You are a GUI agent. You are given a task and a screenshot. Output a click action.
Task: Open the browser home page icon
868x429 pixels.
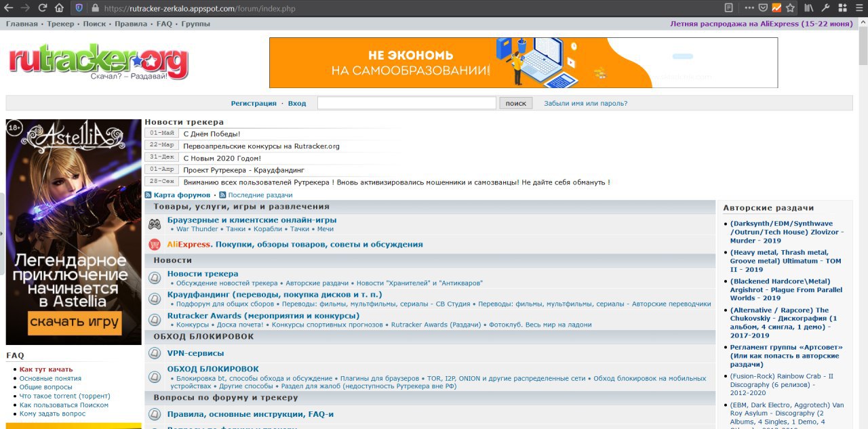(59, 8)
